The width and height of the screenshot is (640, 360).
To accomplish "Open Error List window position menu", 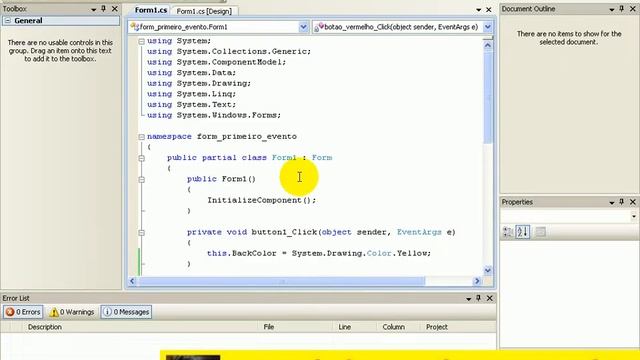I will pyautogui.click(x=468, y=299).
